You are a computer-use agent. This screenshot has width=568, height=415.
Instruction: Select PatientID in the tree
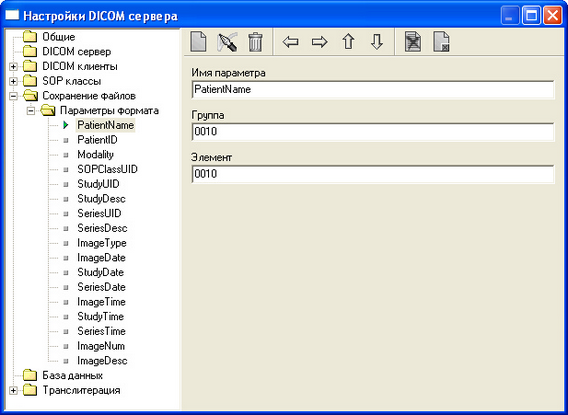97,140
